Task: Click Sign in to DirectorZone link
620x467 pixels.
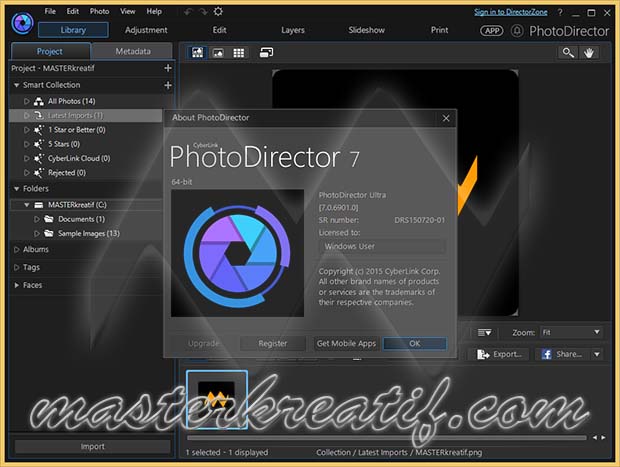Action: click(510, 12)
